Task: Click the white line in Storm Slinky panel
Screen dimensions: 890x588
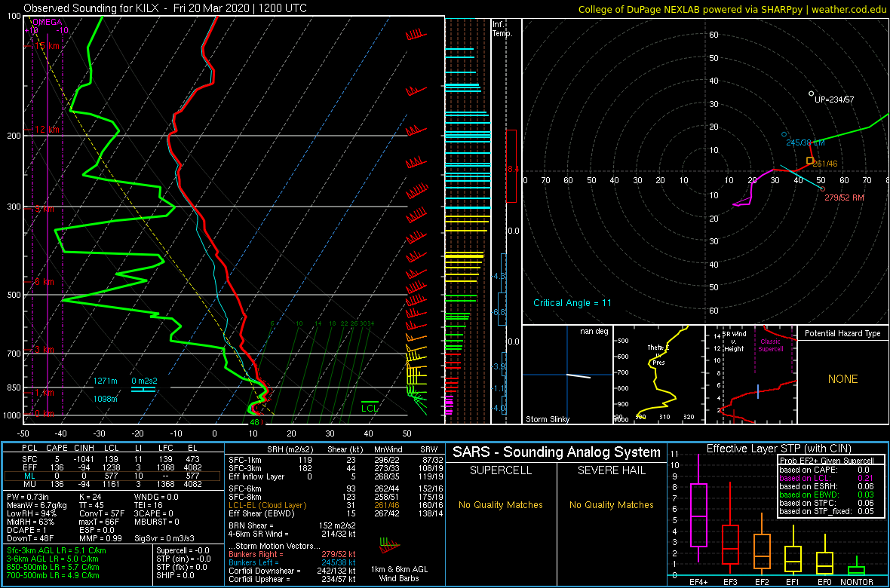Action: (579, 376)
